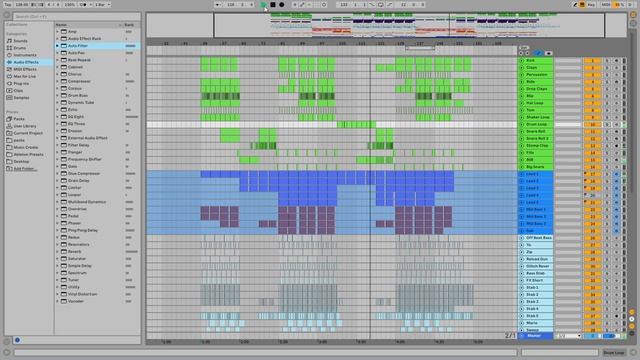Unfold the Percussion track

521,75
